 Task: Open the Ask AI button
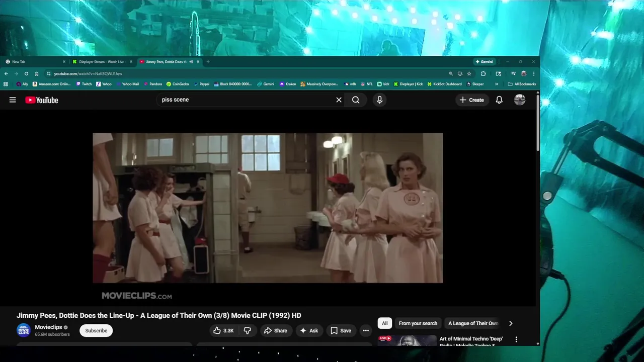(309, 330)
